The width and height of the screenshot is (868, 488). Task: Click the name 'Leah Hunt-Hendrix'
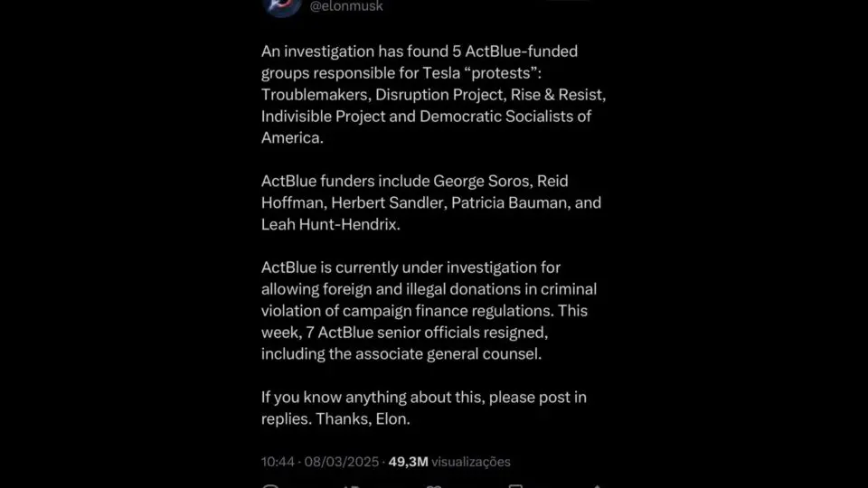[x=331, y=224]
